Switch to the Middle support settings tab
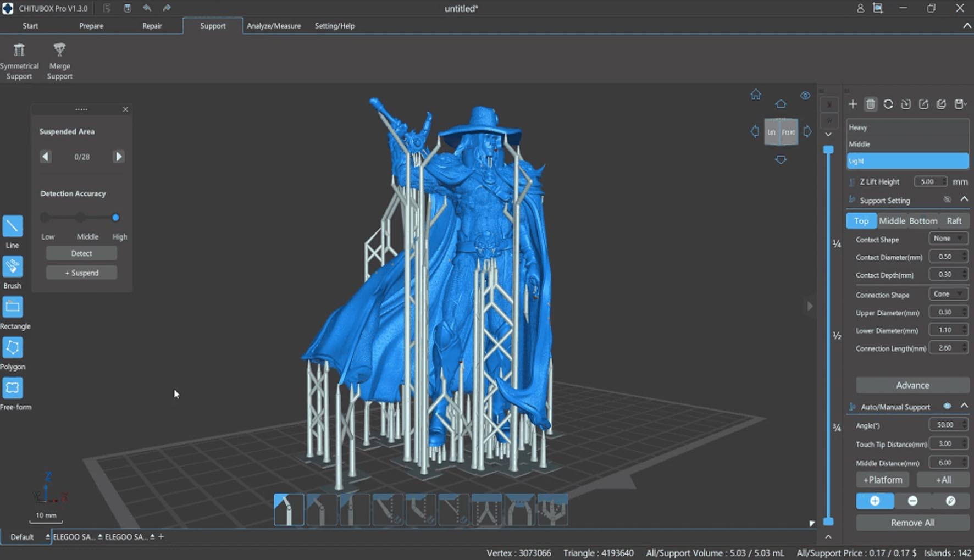The image size is (974, 560). point(892,221)
